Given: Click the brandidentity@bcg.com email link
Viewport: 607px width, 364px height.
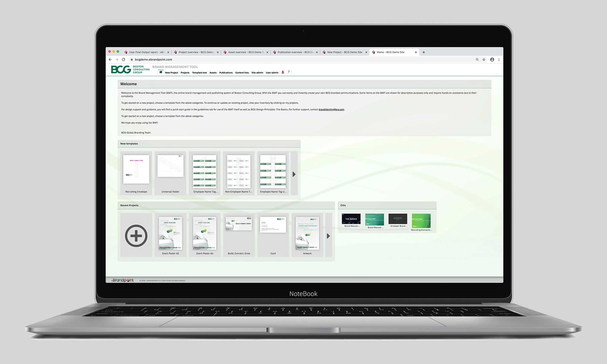Looking at the screenshot, I should (331, 110).
